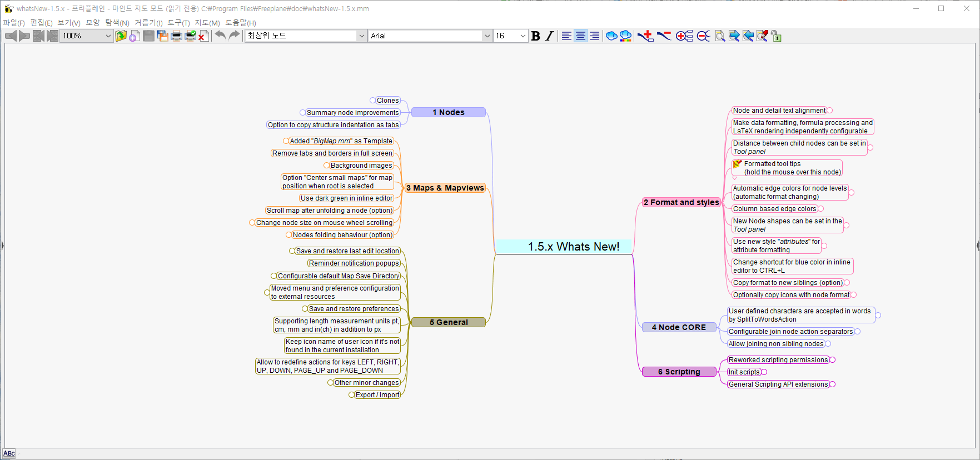Open the 모양 menu

(x=93, y=23)
